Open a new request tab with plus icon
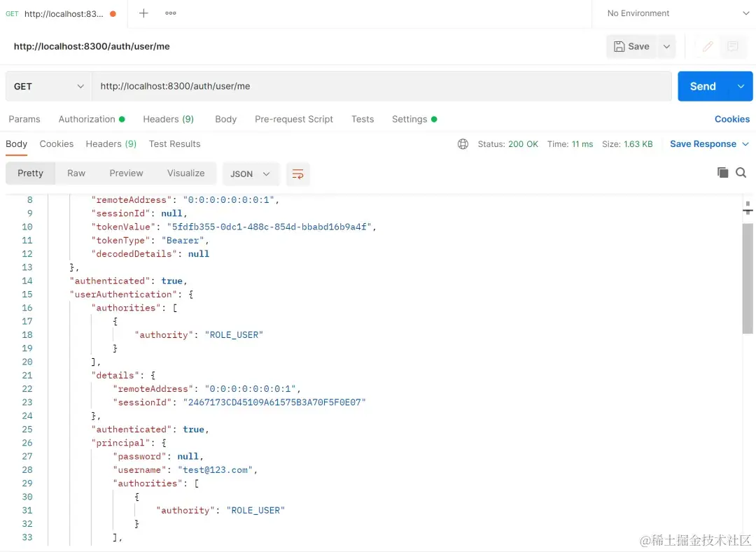This screenshot has width=756, height=552. click(143, 13)
